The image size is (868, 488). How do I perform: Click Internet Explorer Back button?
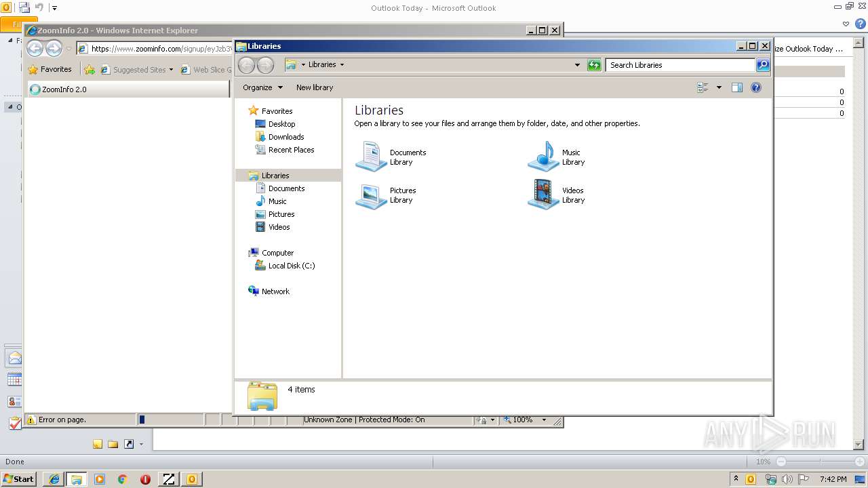point(35,48)
